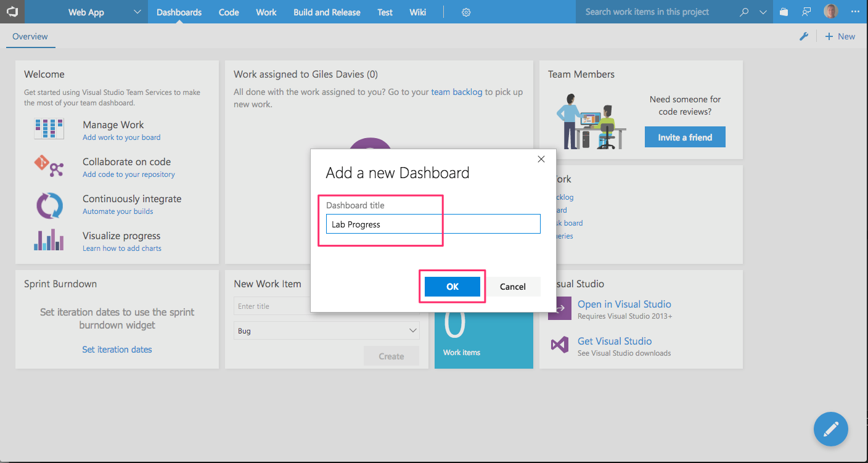Screen dimensions: 868x463
Task: Click the Dashboard title input field
Action: (x=433, y=224)
